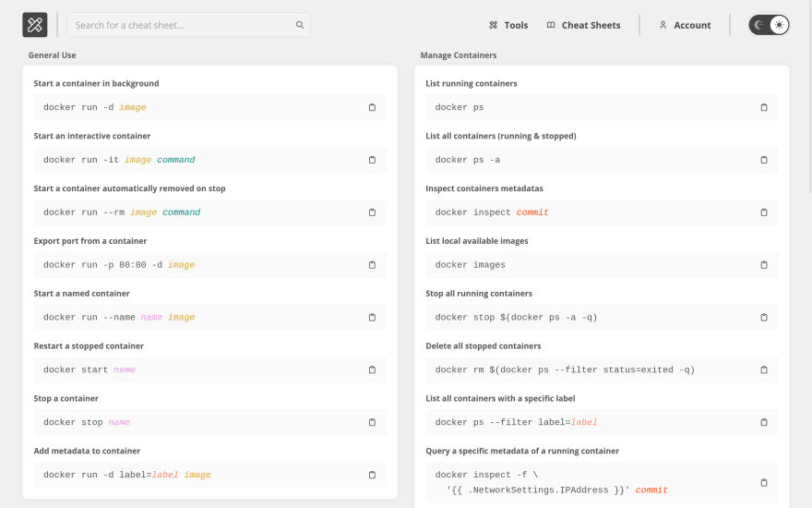Image resolution: width=812 pixels, height=508 pixels.
Task: Click 'List local available images' title
Action: click(477, 240)
